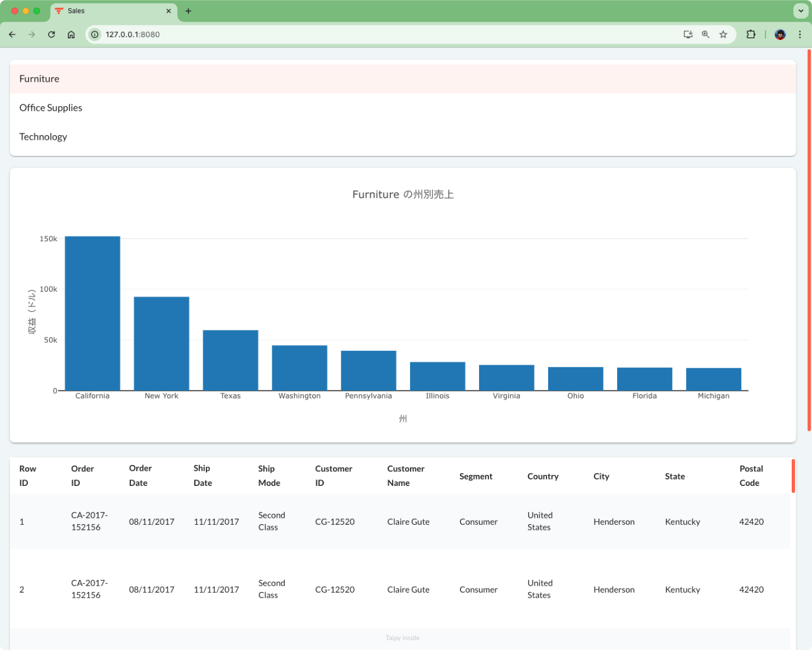
Task: Click the Kentucky cell in row 1
Action: [x=683, y=522]
